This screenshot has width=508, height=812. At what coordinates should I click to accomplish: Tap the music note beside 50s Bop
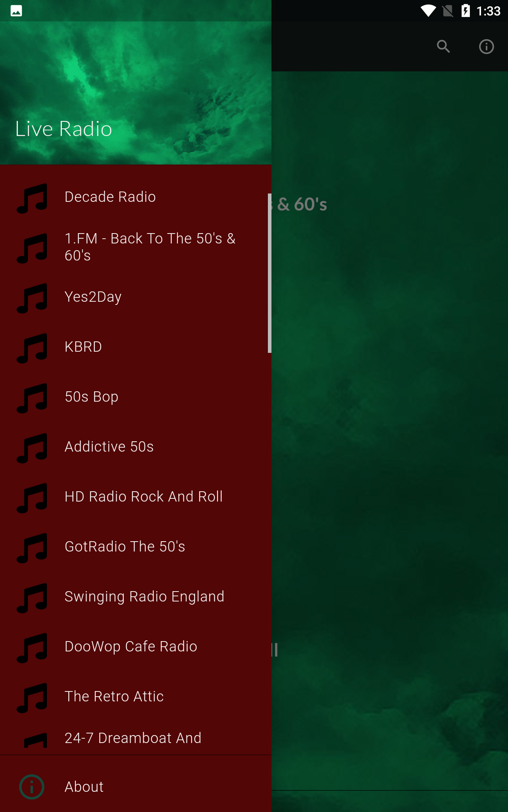[x=32, y=398]
